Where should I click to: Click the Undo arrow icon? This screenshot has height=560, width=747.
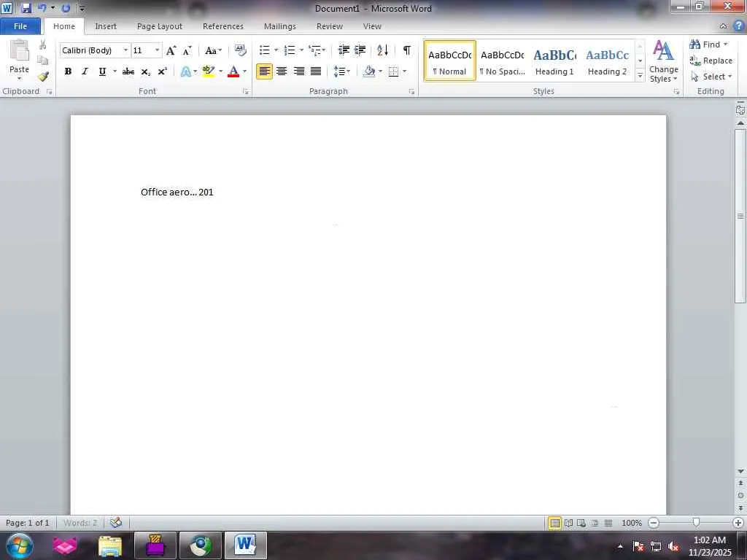(42, 8)
